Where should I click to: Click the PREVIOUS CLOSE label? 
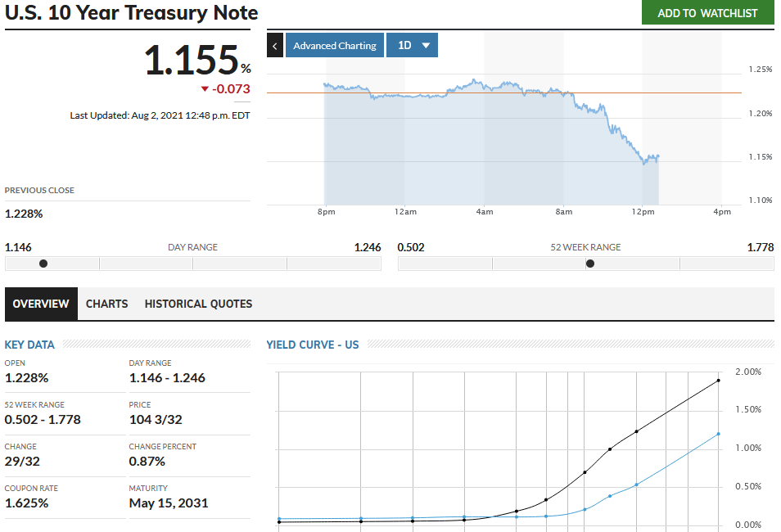(x=39, y=190)
